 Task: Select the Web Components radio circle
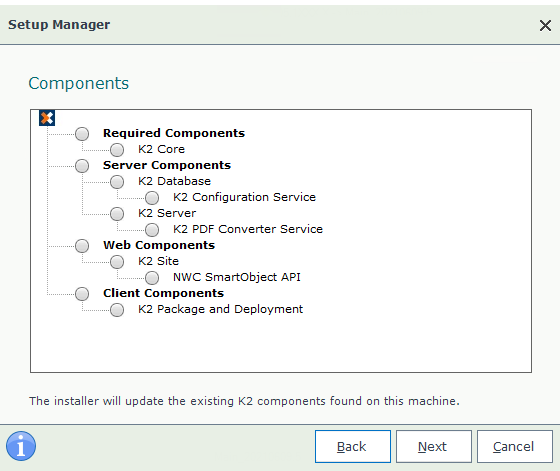click(x=82, y=246)
